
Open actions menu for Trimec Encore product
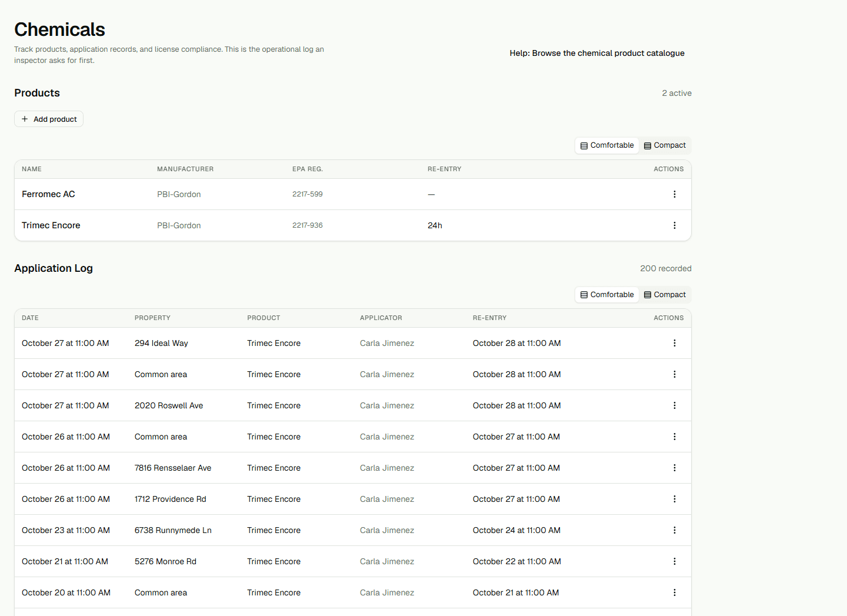[x=674, y=225]
